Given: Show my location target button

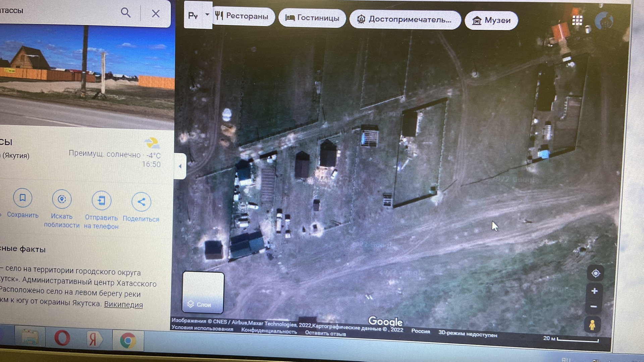Looking at the screenshot, I should (595, 274).
